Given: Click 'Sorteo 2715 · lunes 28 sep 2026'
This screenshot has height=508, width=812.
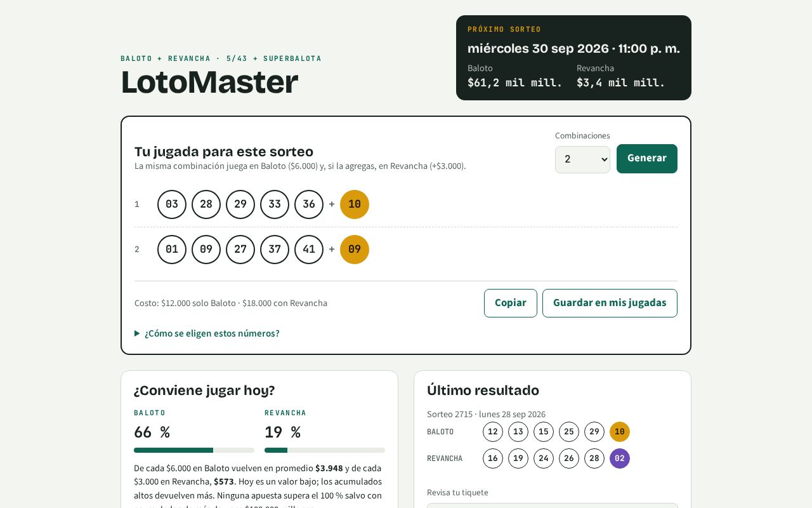Looking at the screenshot, I should point(486,414).
